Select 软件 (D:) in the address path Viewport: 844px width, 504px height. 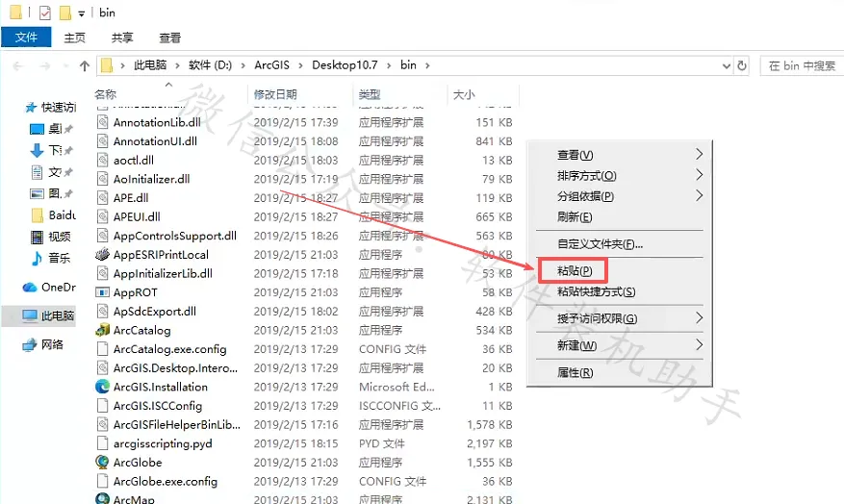[x=210, y=65]
